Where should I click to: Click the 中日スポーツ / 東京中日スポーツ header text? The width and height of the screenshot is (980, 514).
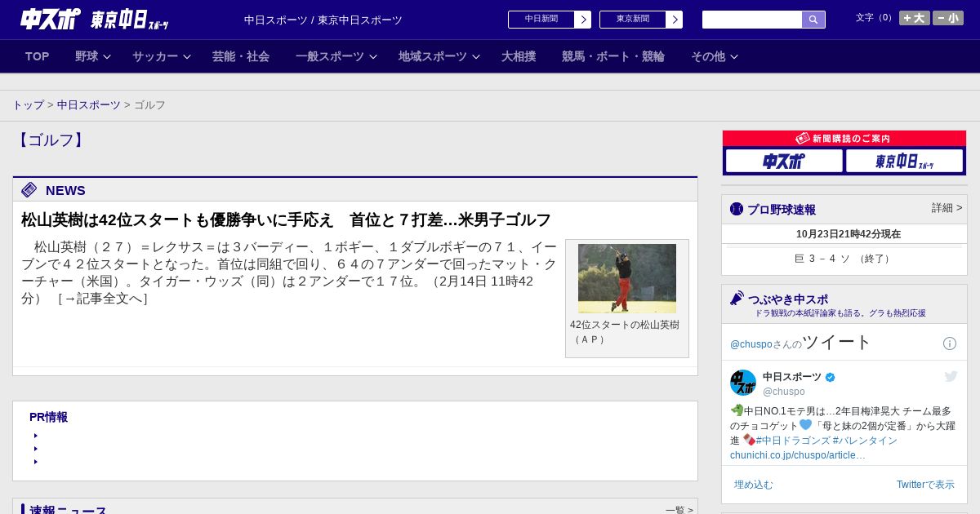click(323, 20)
